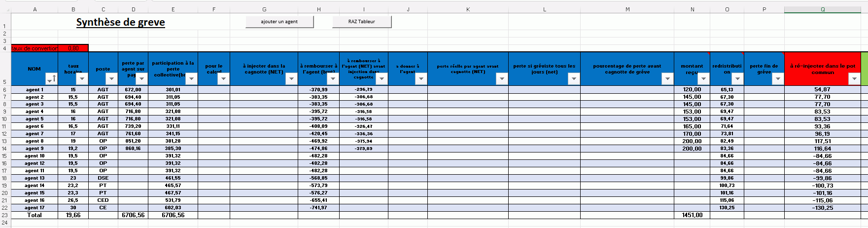
Task: Open 'à injecter dans la cagnotte' filter
Action: (x=292, y=79)
